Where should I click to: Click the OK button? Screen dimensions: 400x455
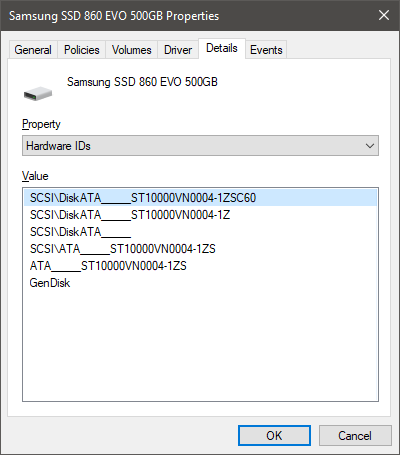274,435
